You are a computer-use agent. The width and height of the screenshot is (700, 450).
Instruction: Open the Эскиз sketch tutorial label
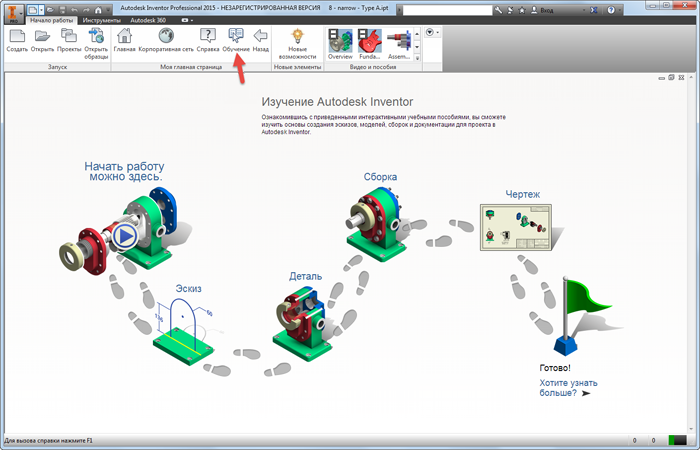[x=188, y=288]
